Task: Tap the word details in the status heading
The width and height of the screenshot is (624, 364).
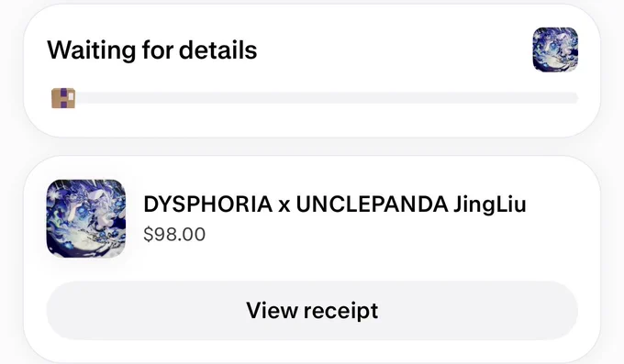Action: (x=218, y=50)
